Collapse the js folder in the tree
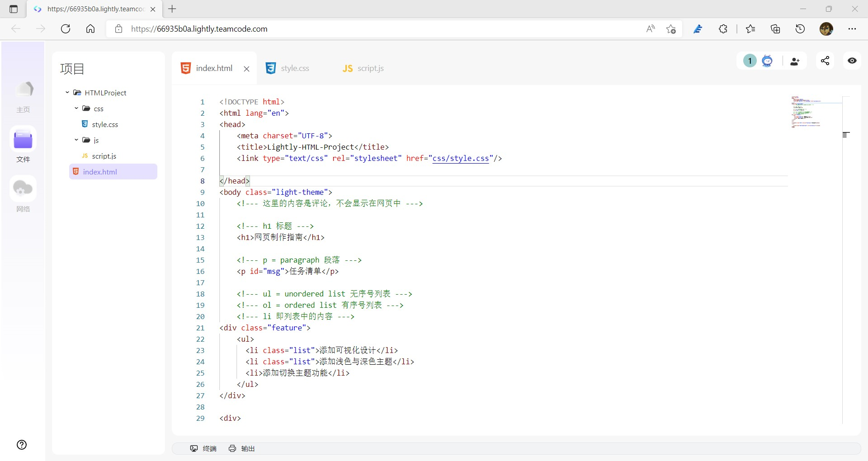Screen dimensions: 868x461 click(76, 140)
